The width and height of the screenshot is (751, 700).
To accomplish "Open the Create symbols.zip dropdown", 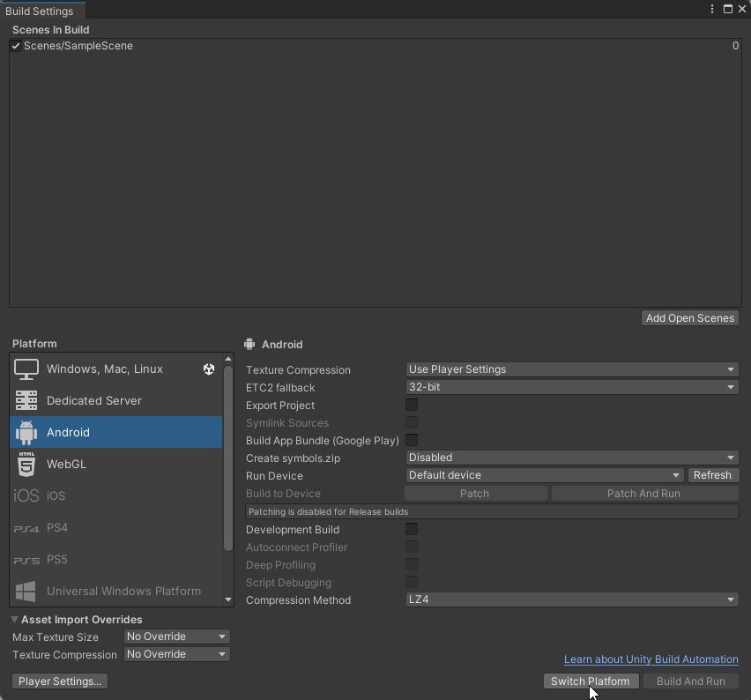I will (x=572, y=458).
